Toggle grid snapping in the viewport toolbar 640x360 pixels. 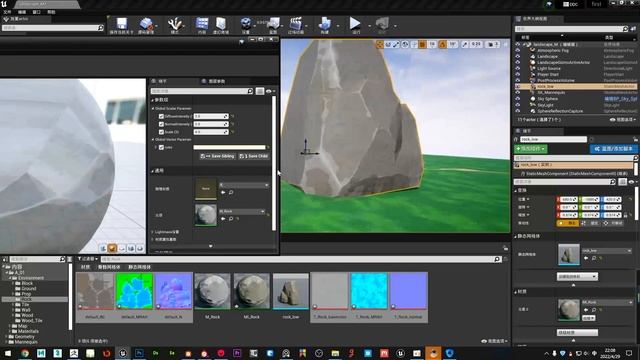pyautogui.click(x=423, y=44)
